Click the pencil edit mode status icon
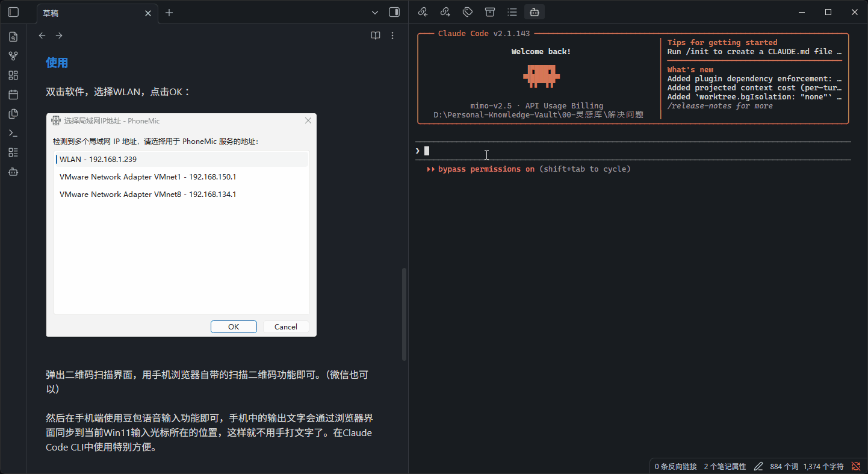 (758, 466)
